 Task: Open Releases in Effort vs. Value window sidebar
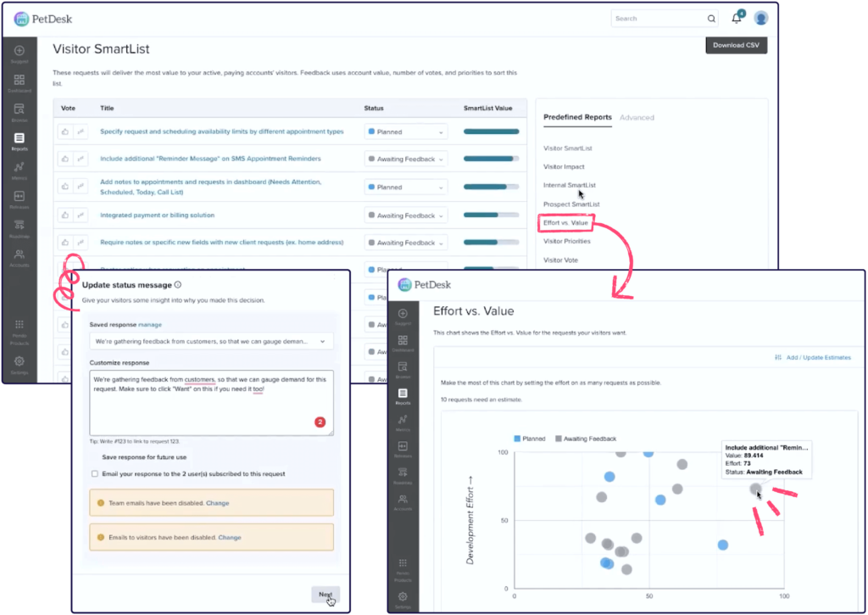tap(403, 450)
